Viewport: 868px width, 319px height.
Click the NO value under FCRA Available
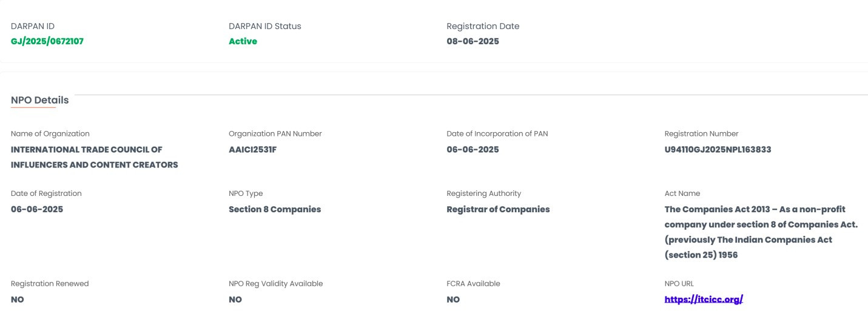[x=453, y=300]
